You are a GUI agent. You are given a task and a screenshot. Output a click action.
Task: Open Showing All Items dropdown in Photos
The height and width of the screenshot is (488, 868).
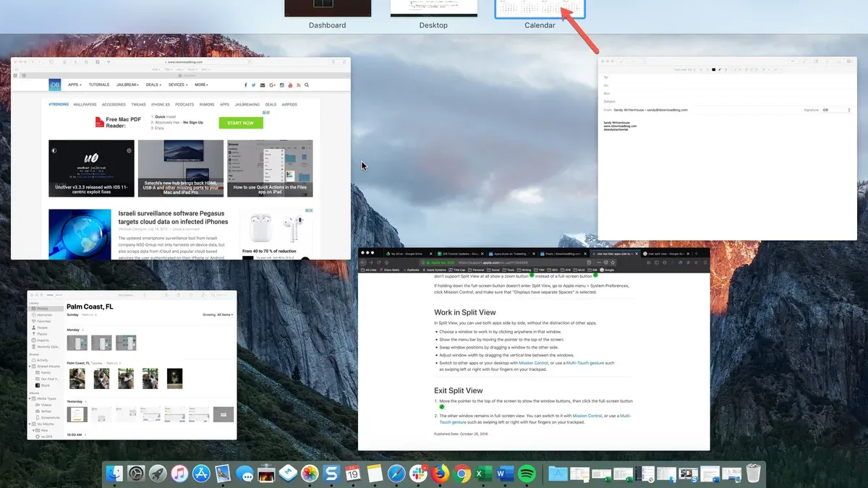coord(217,314)
